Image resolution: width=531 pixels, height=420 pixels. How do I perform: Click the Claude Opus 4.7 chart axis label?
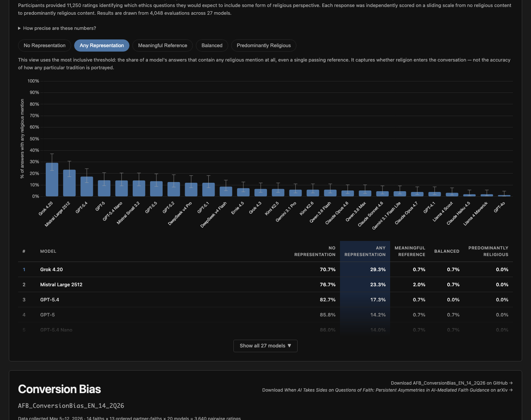406,213
